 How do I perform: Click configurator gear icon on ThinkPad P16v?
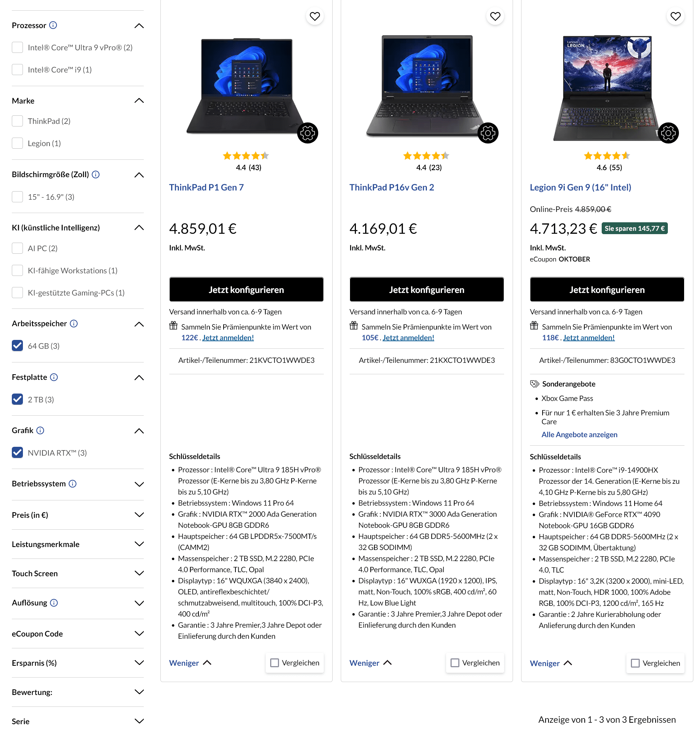coord(488,133)
